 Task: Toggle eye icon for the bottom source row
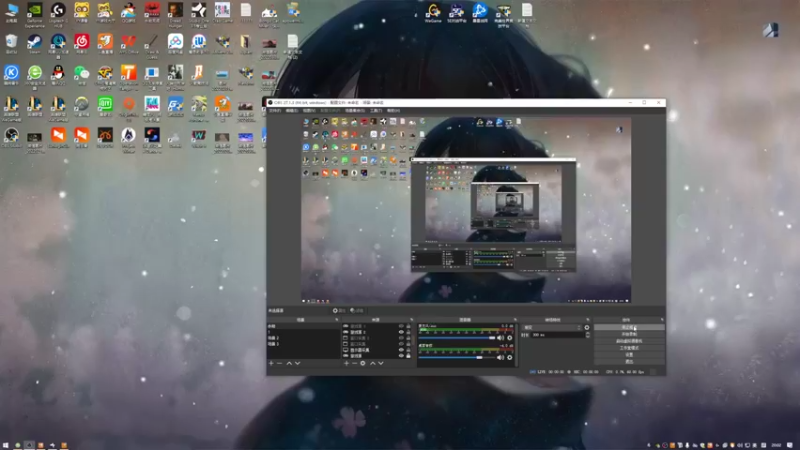tap(401, 356)
